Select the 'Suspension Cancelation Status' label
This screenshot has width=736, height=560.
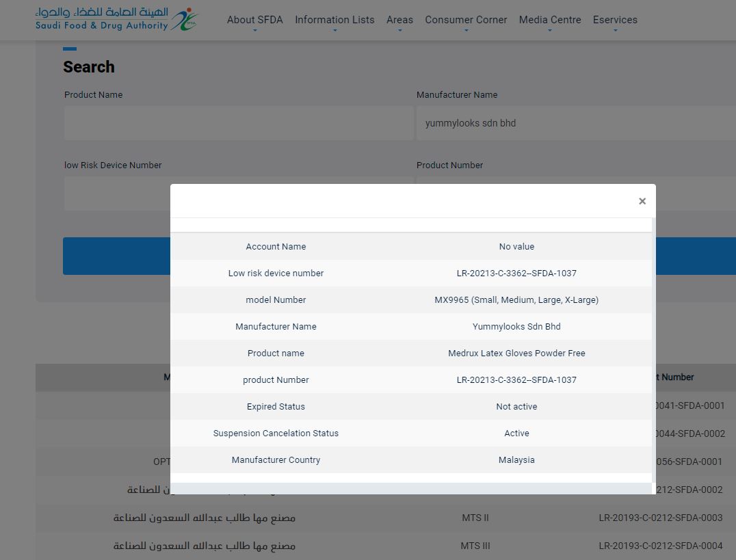276,434
